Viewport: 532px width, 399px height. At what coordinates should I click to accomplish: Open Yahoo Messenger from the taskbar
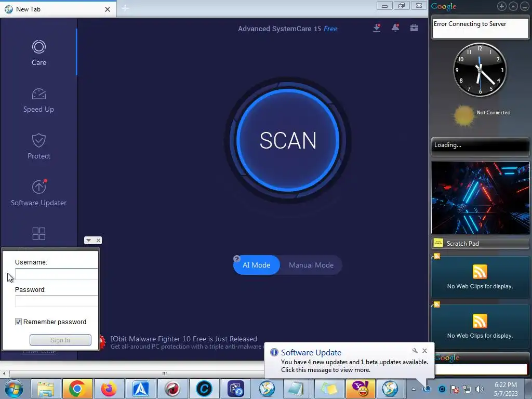[x=361, y=389]
